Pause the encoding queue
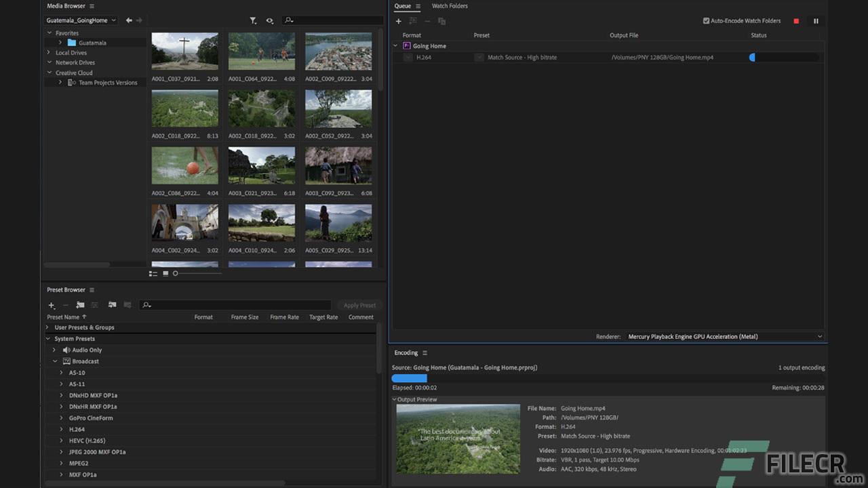Viewport: 868px width, 488px height. click(816, 21)
